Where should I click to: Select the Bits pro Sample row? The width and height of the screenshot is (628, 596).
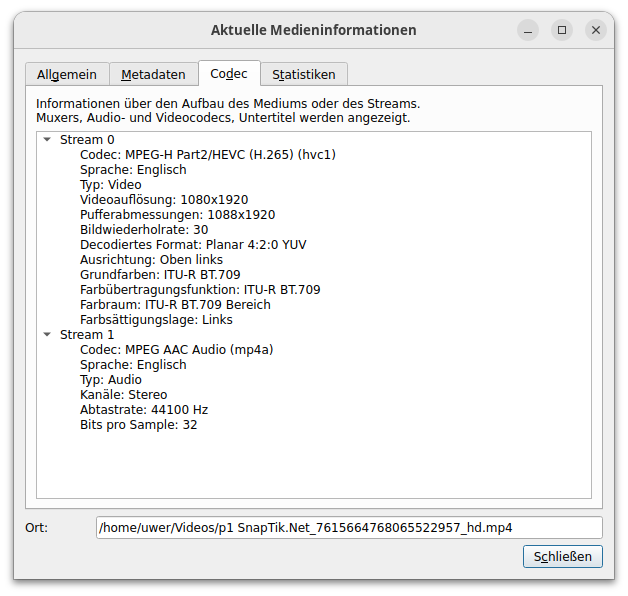point(139,425)
